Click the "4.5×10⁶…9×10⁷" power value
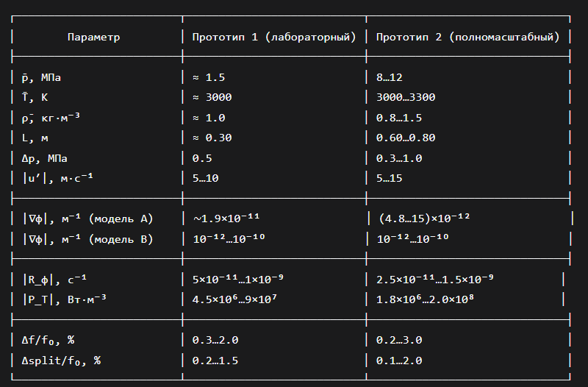588x387 pixels. [x=234, y=299]
